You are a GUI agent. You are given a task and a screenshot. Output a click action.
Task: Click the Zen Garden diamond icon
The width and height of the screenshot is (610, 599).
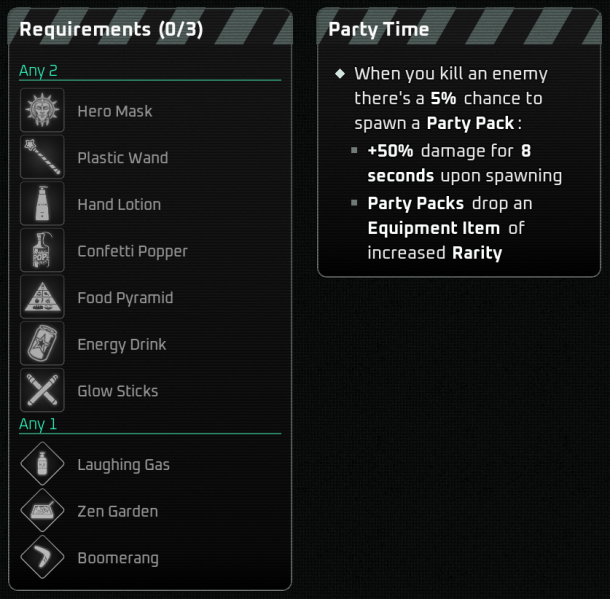tap(42, 511)
